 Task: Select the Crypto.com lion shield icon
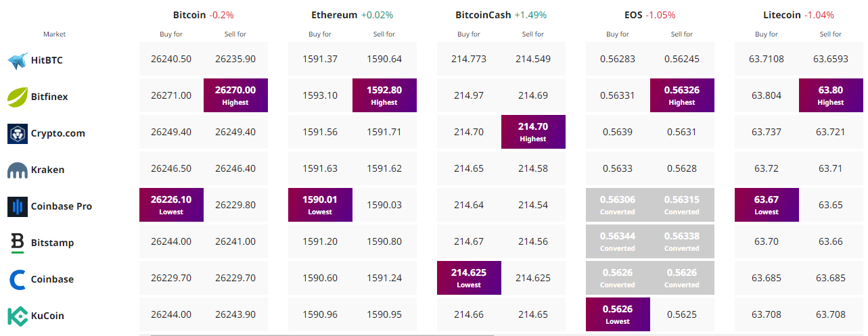[18, 133]
